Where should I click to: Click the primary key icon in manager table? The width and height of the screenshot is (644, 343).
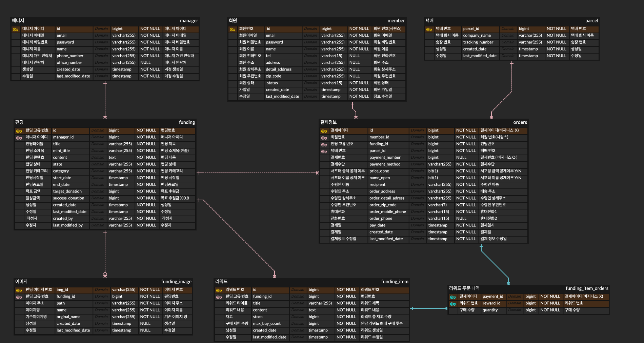pos(16,29)
